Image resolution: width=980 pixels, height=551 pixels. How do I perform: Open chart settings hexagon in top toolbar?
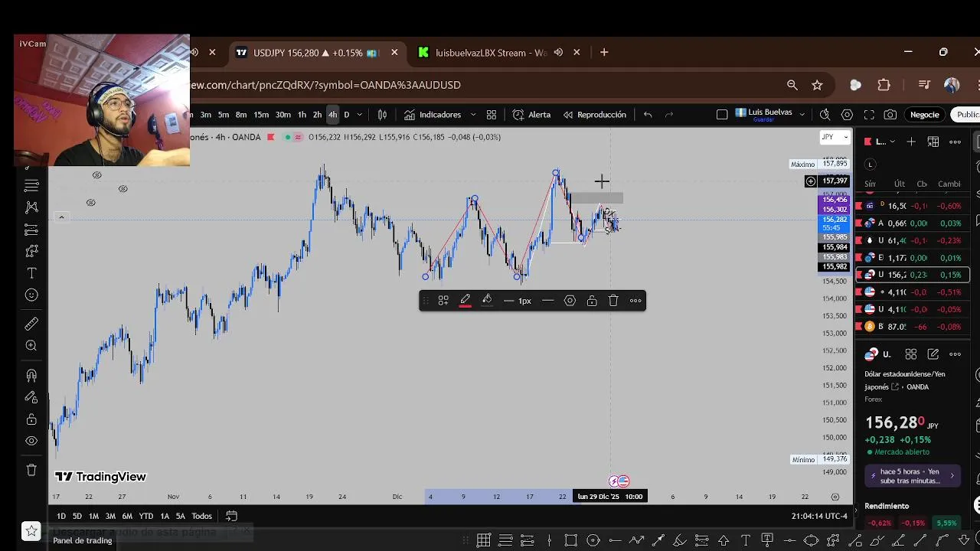[x=847, y=115]
